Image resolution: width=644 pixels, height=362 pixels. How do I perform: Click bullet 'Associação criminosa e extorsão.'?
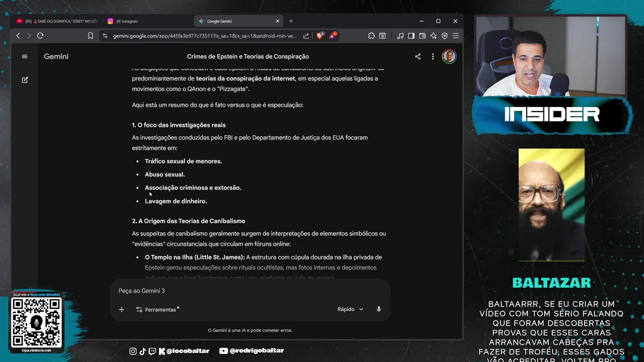point(193,188)
